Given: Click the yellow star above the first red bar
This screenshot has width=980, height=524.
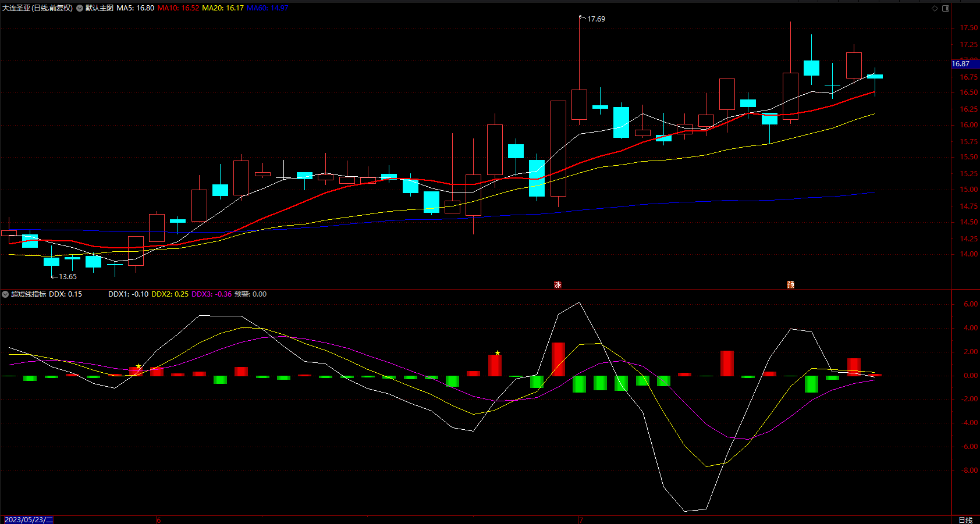Looking at the screenshot, I should [139, 366].
